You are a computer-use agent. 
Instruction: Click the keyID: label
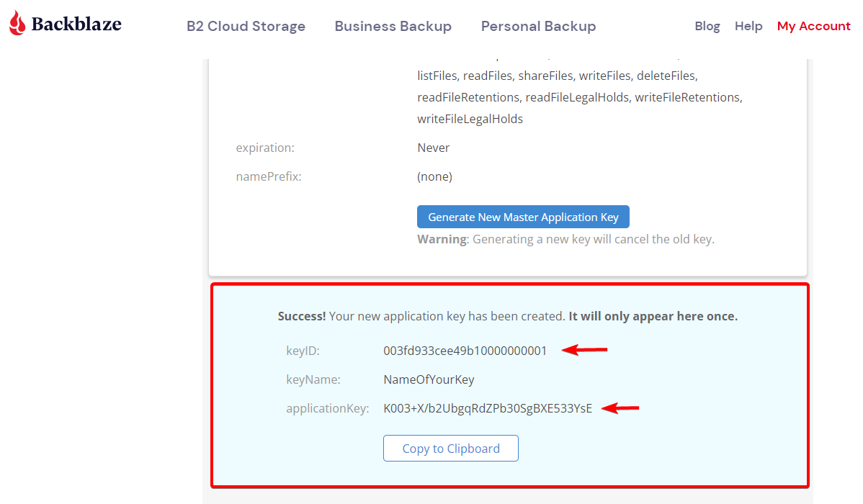303,351
